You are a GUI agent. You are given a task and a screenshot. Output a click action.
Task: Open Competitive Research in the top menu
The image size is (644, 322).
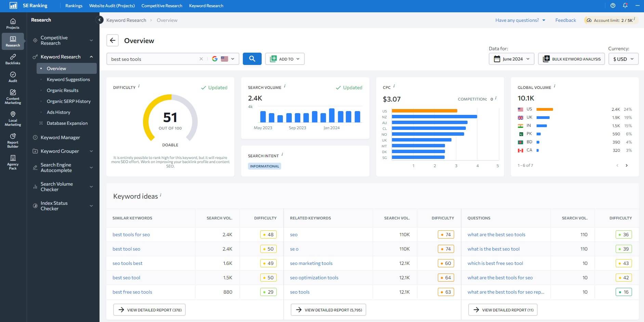[162, 6]
